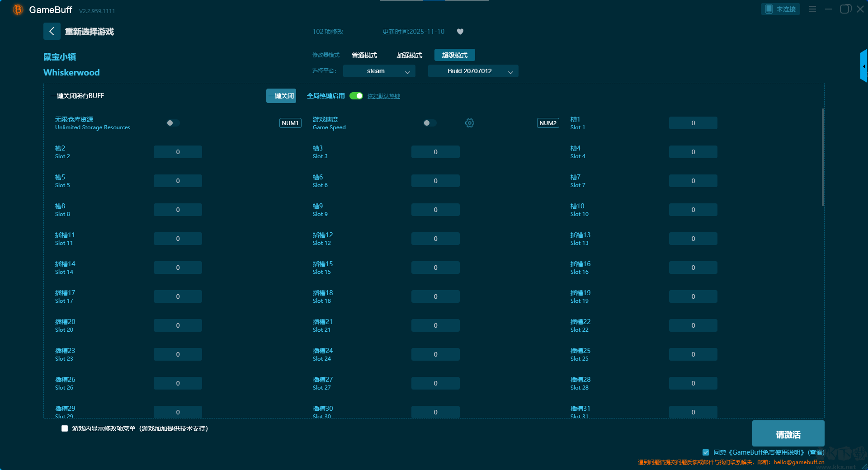
Task: Click the GameBuff logo icon
Action: [18, 9]
